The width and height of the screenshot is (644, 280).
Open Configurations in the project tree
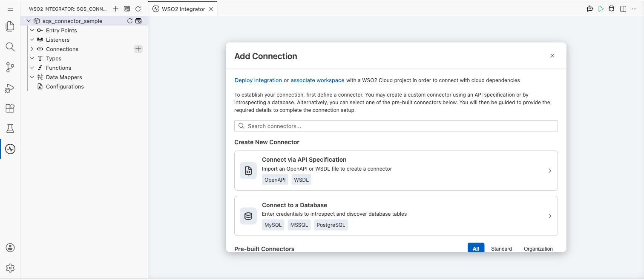coord(65,86)
